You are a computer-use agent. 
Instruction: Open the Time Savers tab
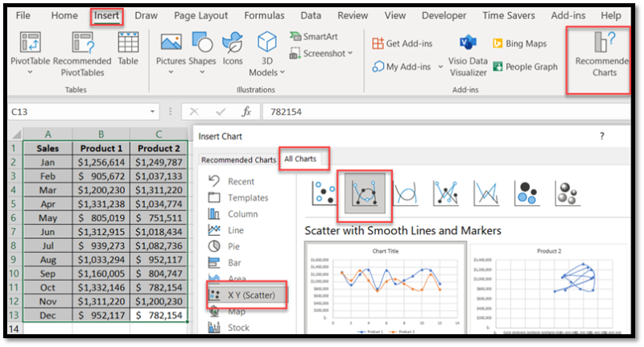tap(509, 15)
